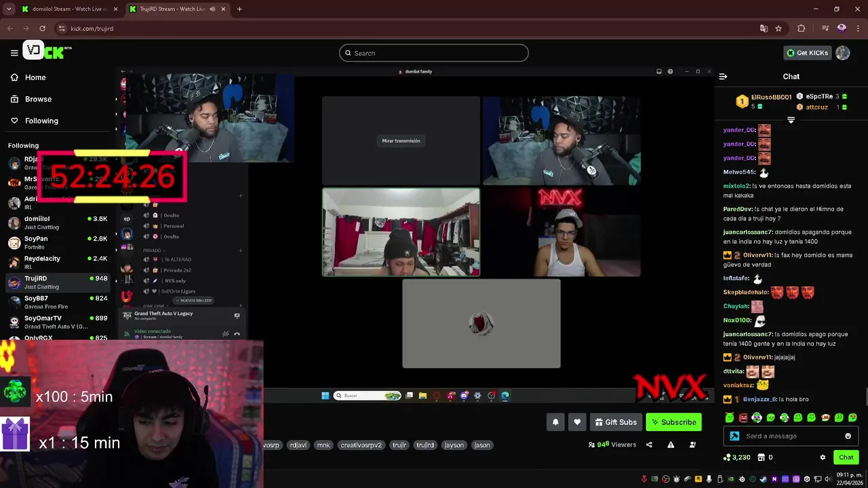
Task: Collapse the chat panel with arrow icon
Action: point(723,77)
